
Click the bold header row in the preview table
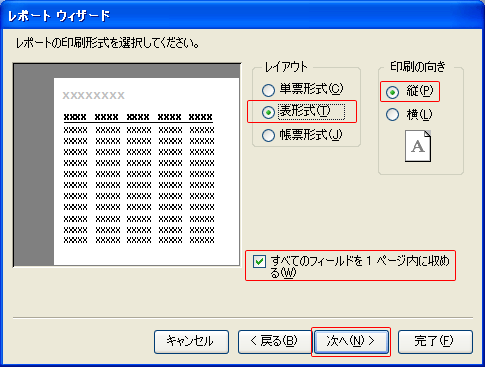(138, 117)
